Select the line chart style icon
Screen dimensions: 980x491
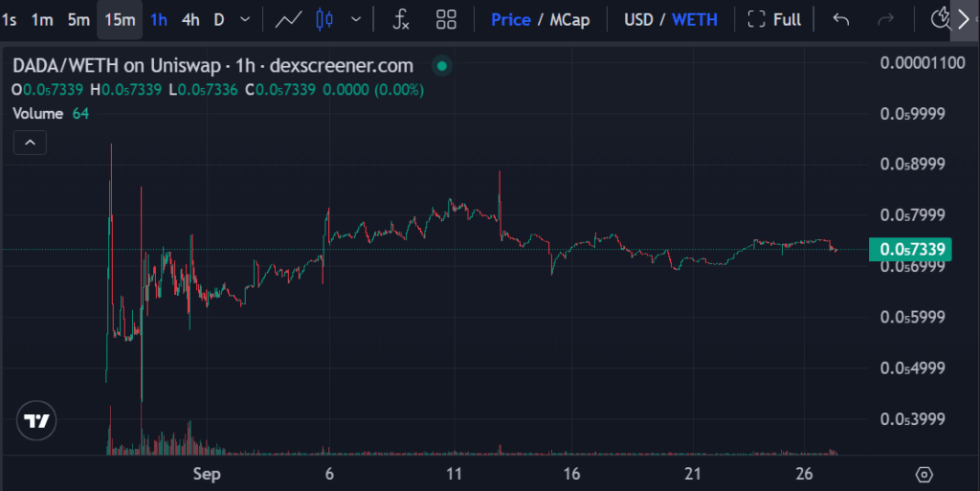290,19
